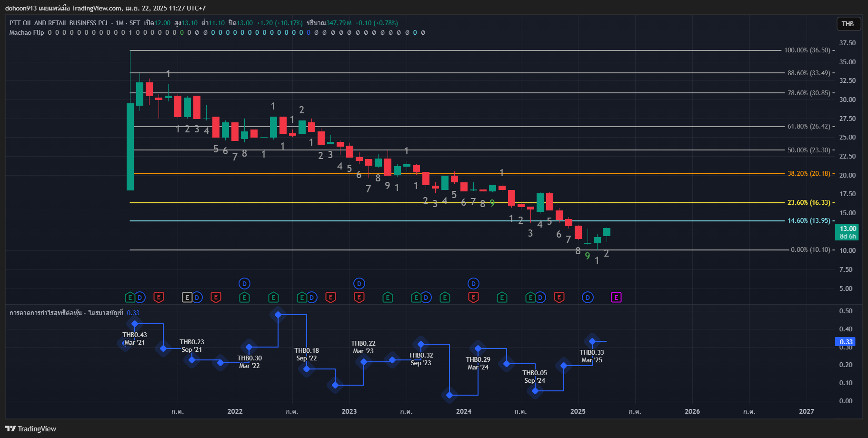
Task: Select the THB0.23 Sep '21 EPS point
Action: coord(192,360)
